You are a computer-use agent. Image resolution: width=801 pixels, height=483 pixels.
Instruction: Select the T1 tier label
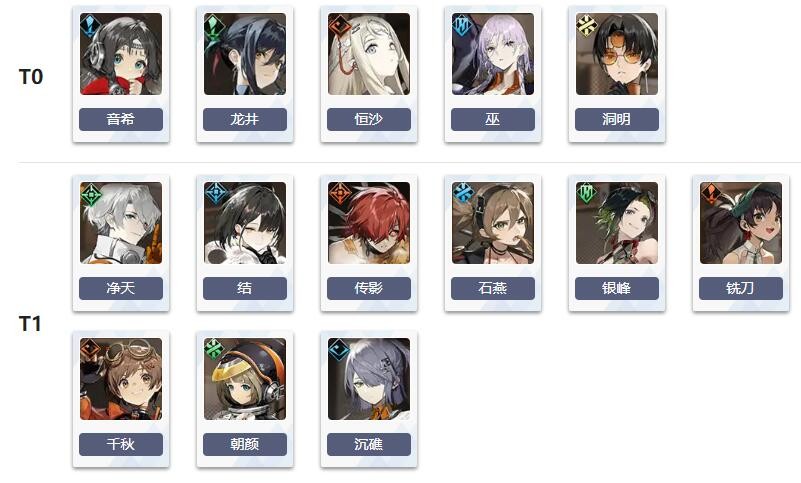click(30, 324)
